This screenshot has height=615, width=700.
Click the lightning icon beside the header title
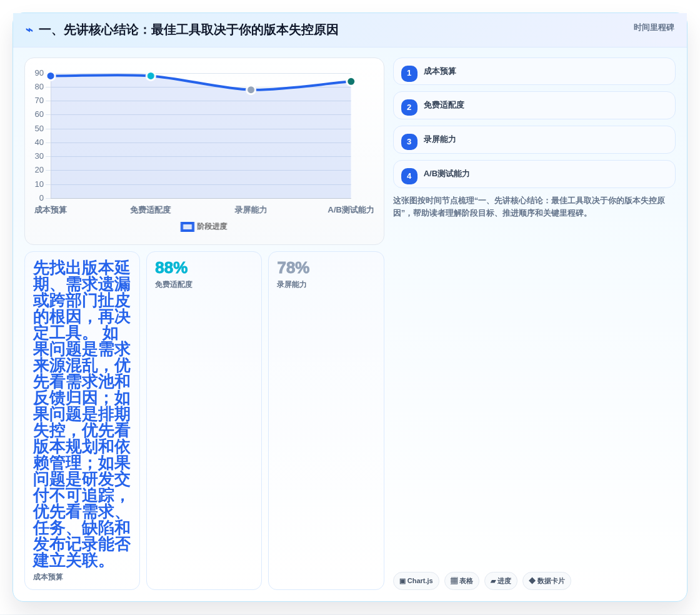(29, 31)
